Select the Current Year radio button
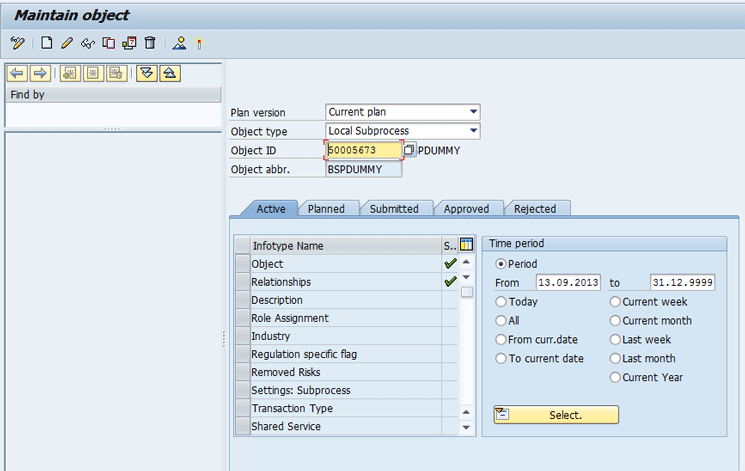 click(x=615, y=377)
